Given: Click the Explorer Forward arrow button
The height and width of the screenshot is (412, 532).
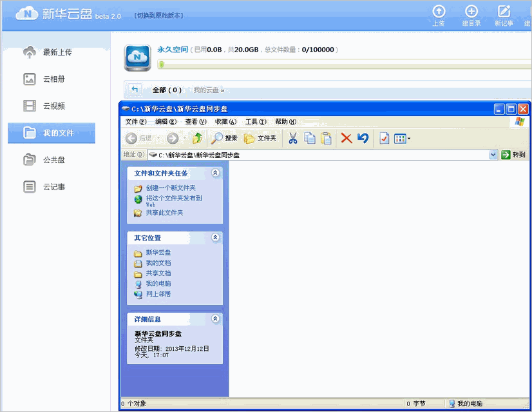Looking at the screenshot, I should pyautogui.click(x=173, y=138).
